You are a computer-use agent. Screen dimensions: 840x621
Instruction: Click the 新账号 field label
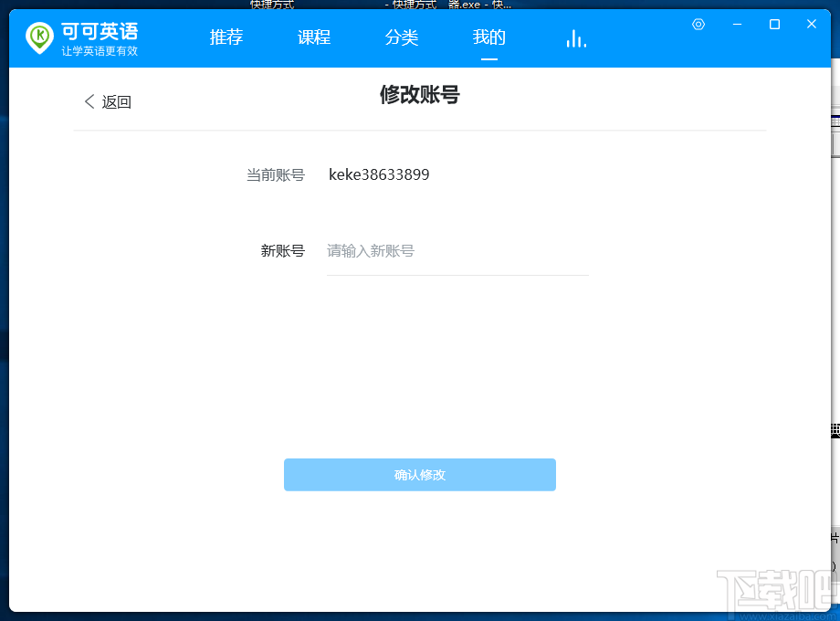[x=283, y=251]
